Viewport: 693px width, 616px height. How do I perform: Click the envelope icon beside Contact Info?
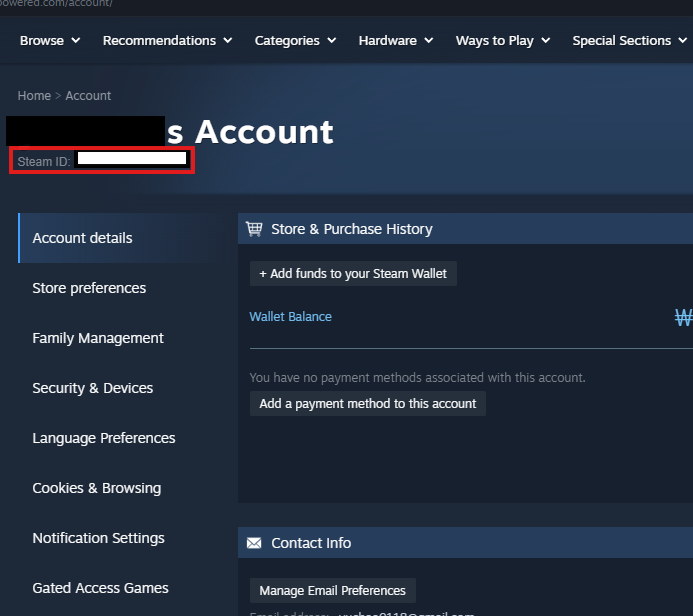[x=254, y=543]
